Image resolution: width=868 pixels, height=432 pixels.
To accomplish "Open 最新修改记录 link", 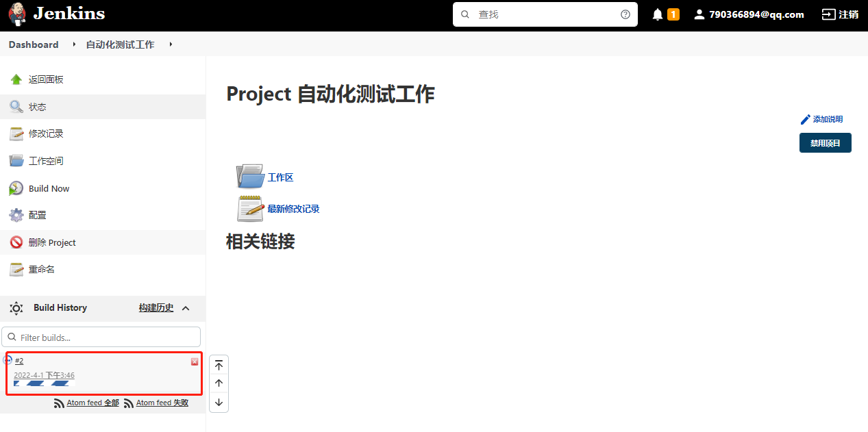I will pyautogui.click(x=293, y=209).
